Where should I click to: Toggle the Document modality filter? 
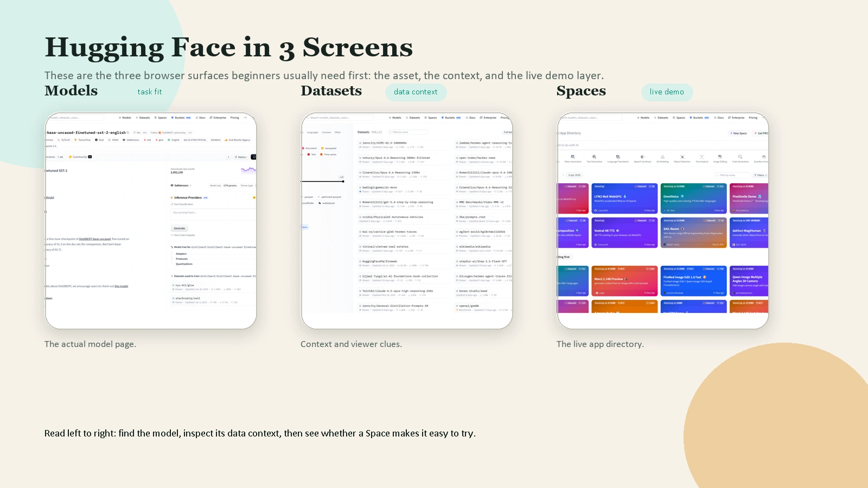[311, 148]
